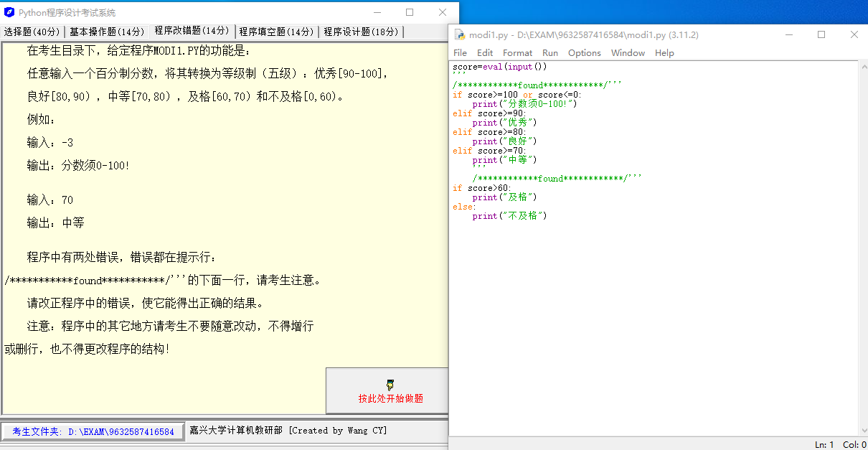Image resolution: width=868 pixels, height=450 pixels.
Task: Open the Run menu in IDLE
Action: 550,53
